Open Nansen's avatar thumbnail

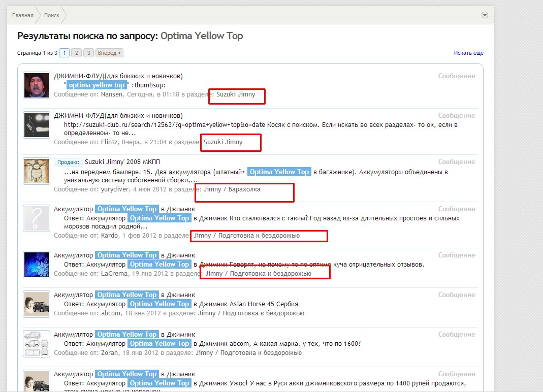point(37,85)
